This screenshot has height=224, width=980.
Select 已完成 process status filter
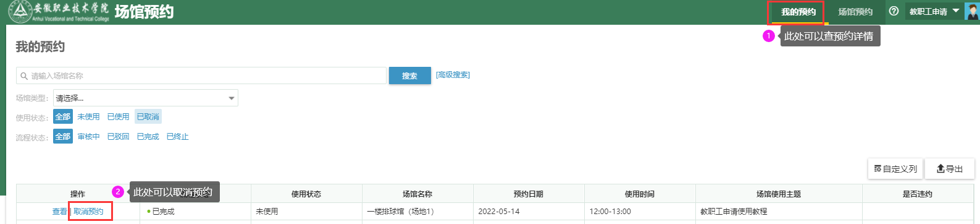click(148, 136)
